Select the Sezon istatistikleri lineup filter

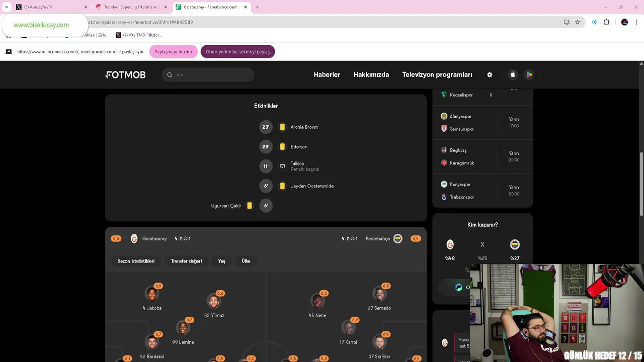pos(136,261)
